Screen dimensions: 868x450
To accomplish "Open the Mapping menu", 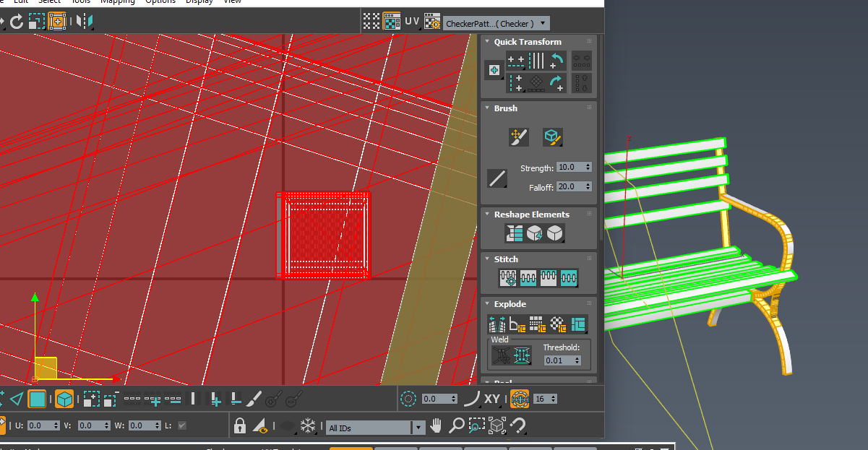I will (117, 1).
